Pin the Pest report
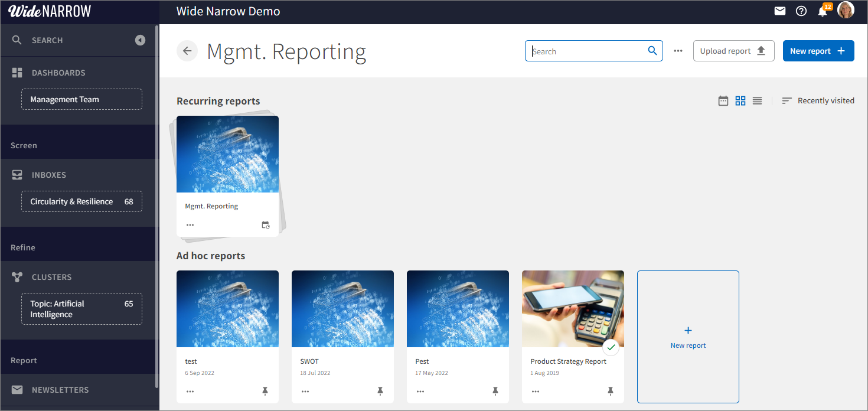The width and height of the screenshot is (868, 411). tap(495, 391)
